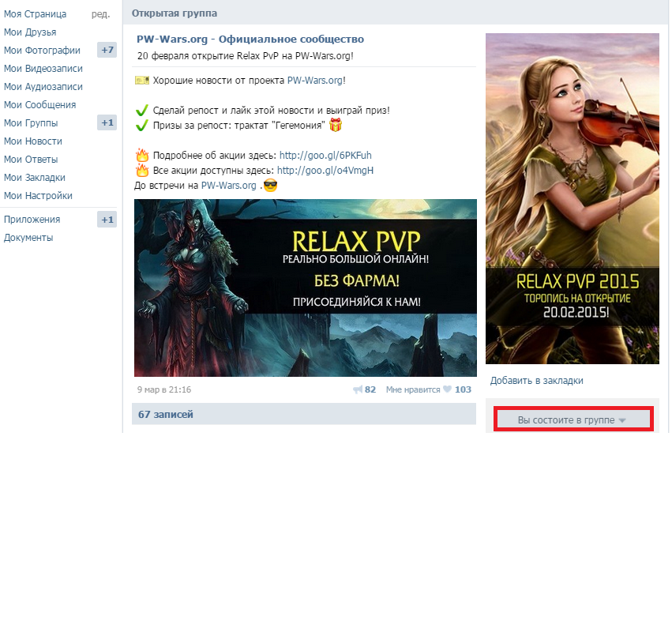Open Приложения section

point(32,220)
